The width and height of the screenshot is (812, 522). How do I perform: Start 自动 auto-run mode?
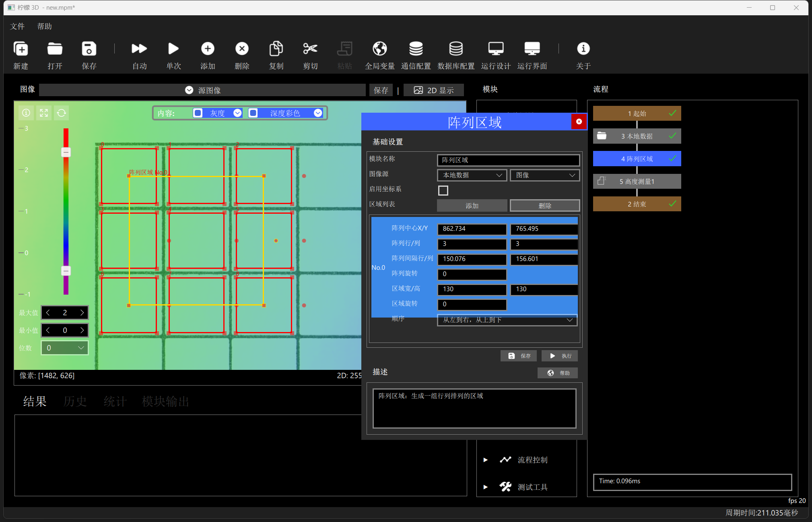(139, 49)
